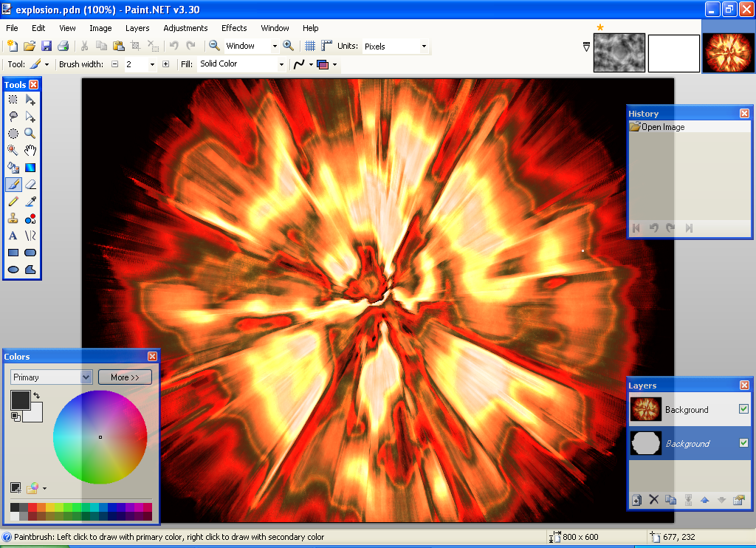Select Open Image history entry
The height and width of the screenshot is (548, 756).
pyautogui.click(x=690, y=127)
